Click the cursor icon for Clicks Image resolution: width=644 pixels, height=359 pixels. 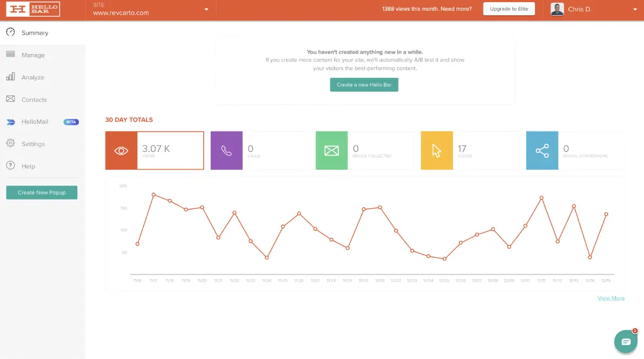pos(437,149)
